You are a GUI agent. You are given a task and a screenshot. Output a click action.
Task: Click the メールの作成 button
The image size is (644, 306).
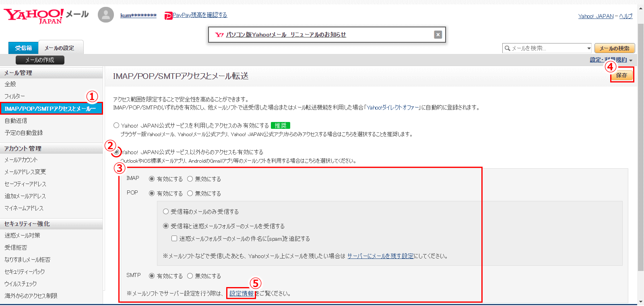click(40, 60)
